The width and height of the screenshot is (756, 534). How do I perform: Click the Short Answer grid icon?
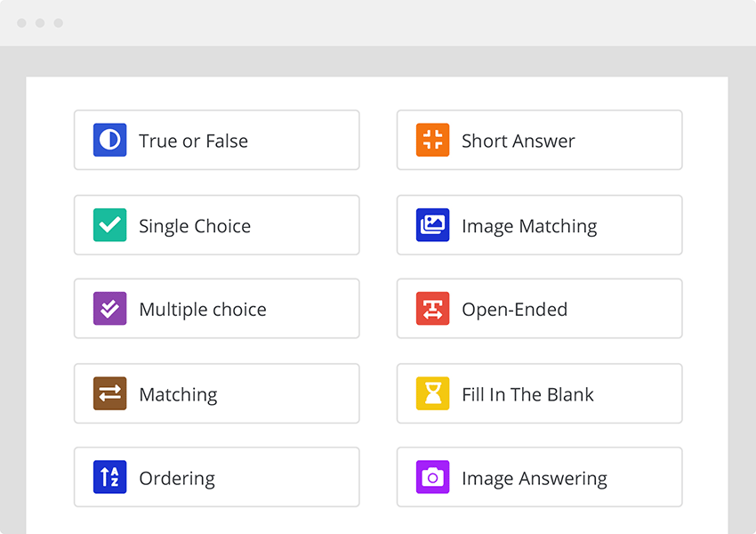click(431, 140)
